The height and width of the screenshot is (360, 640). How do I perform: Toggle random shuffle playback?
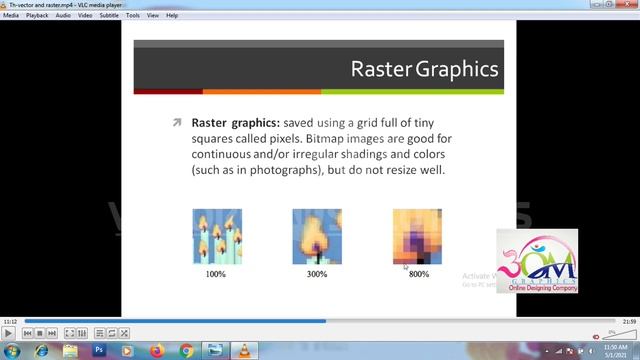click(x=124, y=333)
